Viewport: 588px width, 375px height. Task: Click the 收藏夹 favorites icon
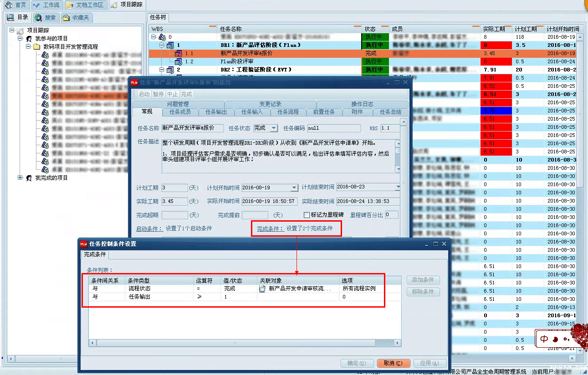(x=66, y=18)
